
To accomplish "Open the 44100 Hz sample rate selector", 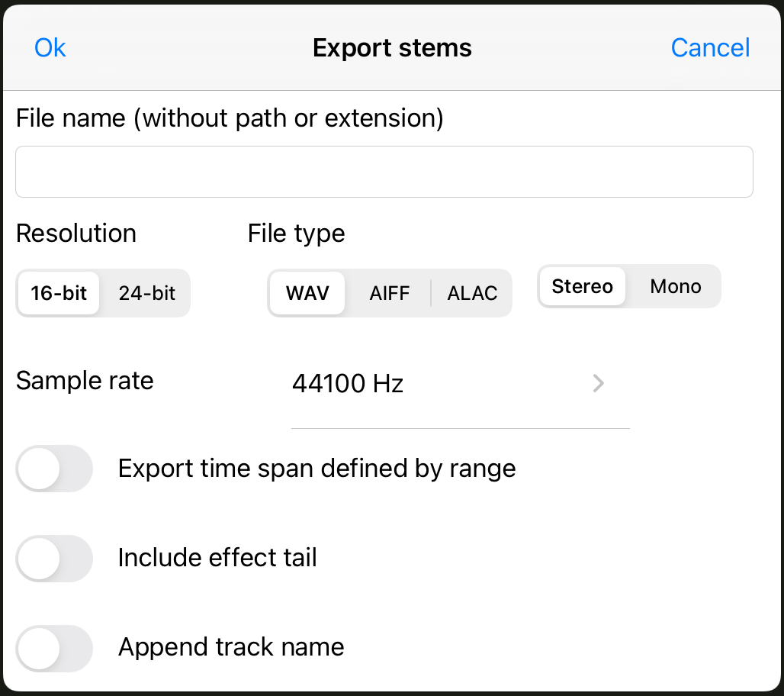I will point(348,383).
